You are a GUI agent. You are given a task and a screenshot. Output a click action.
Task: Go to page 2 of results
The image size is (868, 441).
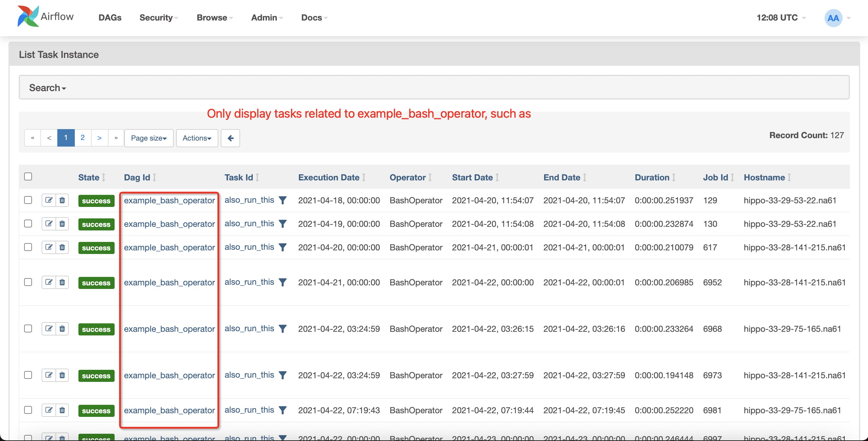(83, 138)
